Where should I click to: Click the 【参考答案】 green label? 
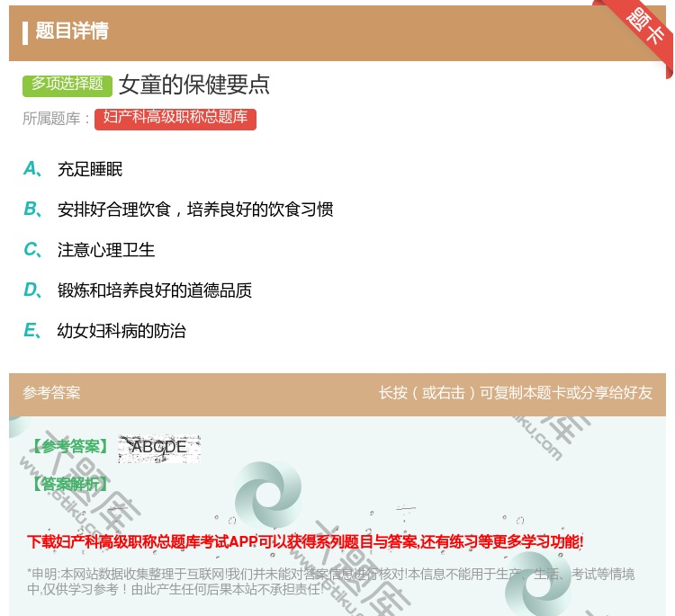click(70, 447)
